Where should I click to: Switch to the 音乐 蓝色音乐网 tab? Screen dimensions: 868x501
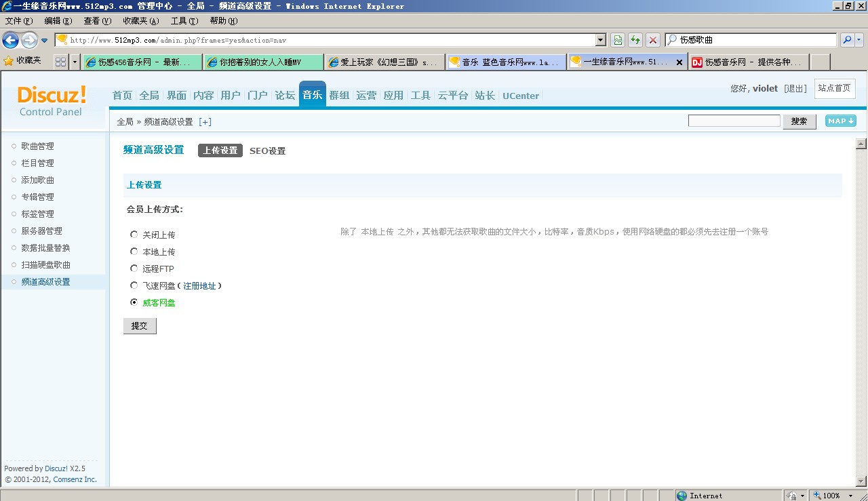[x=506, y=62]
